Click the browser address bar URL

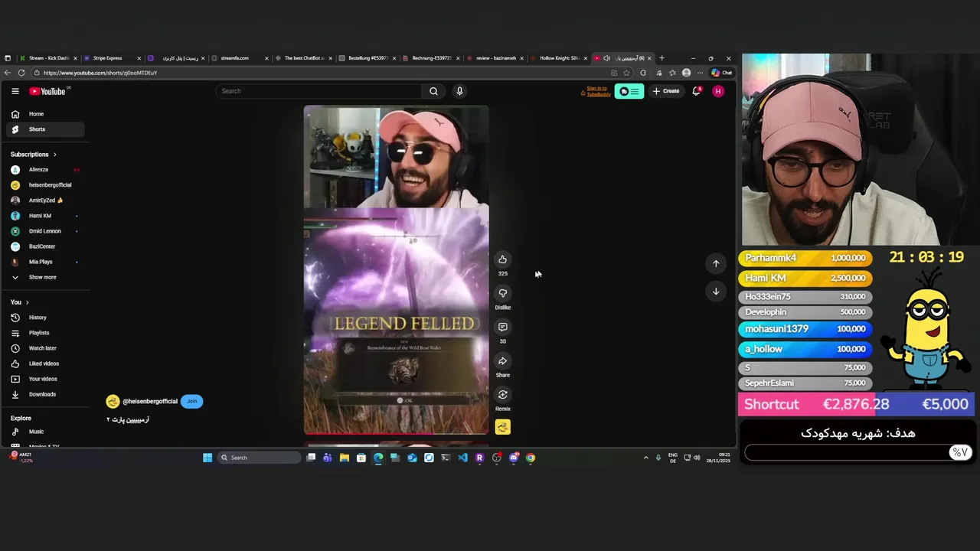(100, 73)
